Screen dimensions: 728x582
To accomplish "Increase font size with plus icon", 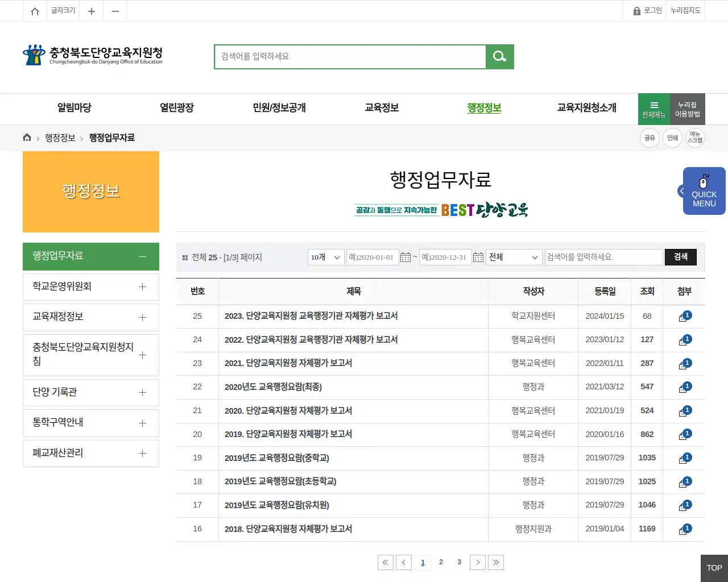I will (91, 11).
